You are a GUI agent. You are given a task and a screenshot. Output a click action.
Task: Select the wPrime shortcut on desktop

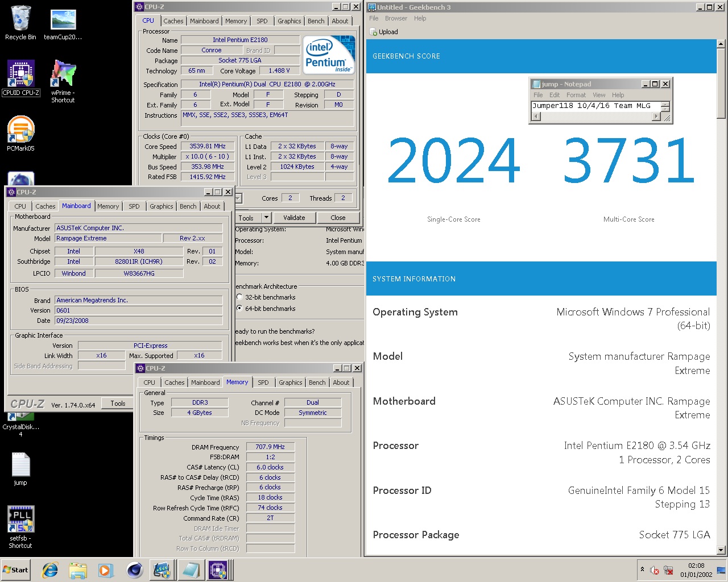click(x=63, y=81)
